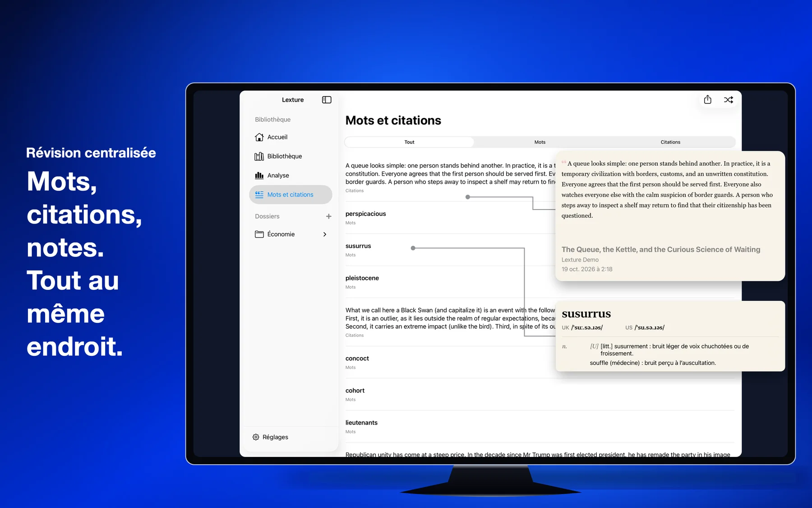Screen dimensions: 812x508
Task: Click the date 19 oct. 2026 à 2:18
Action: (x=587, y=269)
